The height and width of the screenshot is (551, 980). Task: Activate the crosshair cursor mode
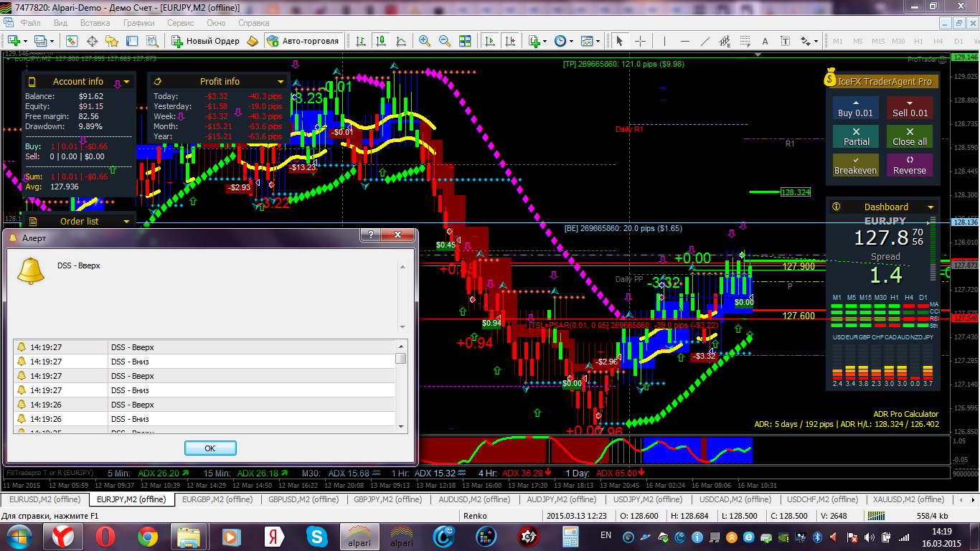point(640,41)
